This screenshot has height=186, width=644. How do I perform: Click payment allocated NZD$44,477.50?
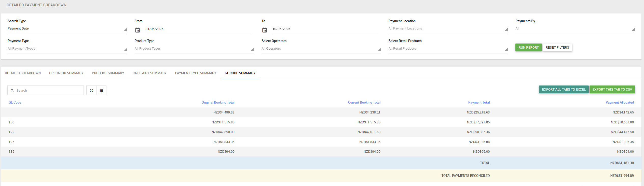622,132
